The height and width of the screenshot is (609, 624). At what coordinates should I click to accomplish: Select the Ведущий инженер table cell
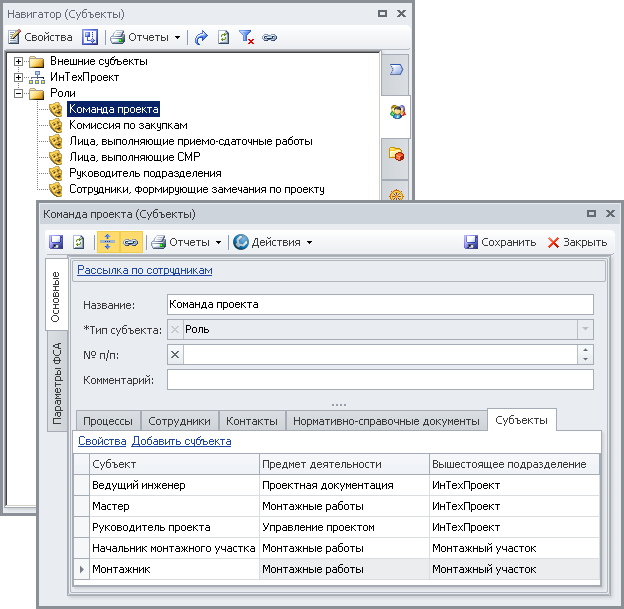click(174, 485)
